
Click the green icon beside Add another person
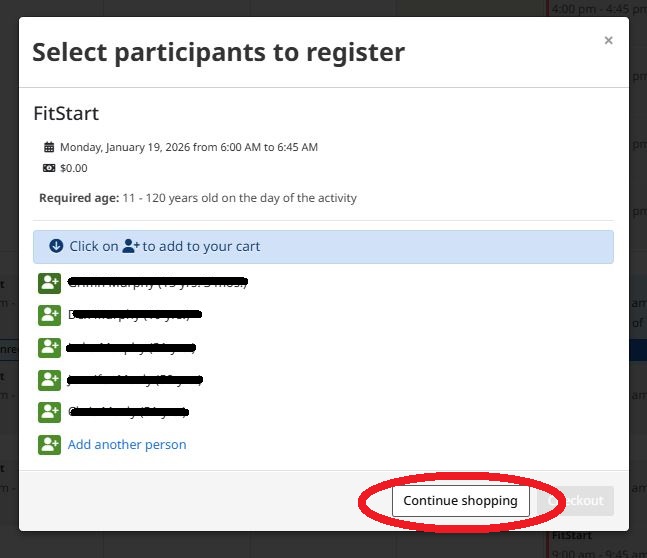click(x=50, y=445)
